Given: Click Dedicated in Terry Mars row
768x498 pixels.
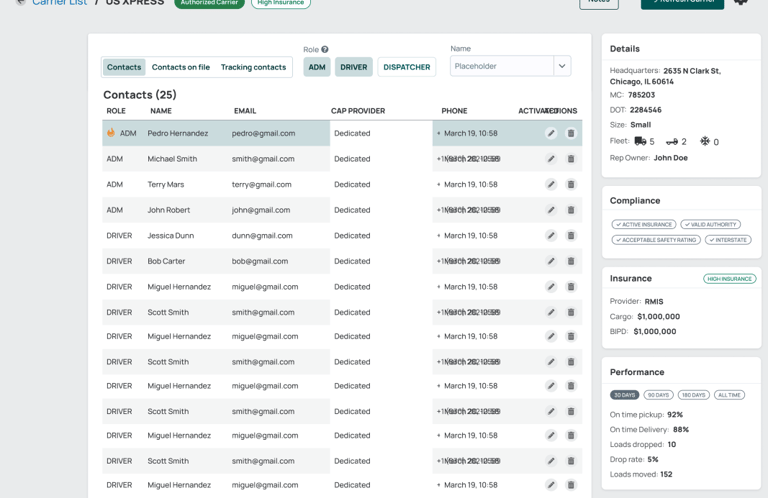Looking at the screenshot, I should pos(352,185).
